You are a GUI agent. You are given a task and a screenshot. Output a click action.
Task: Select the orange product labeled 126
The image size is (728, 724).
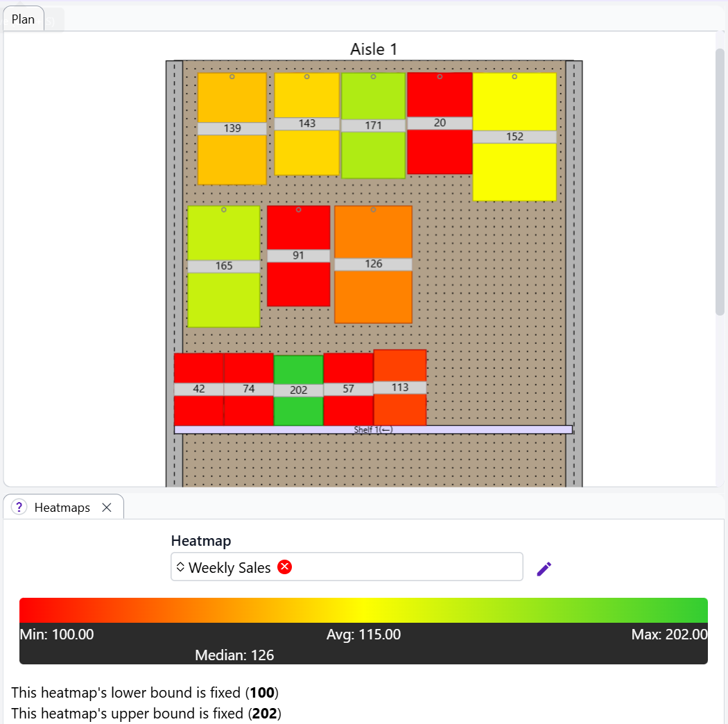coord(373,264)
